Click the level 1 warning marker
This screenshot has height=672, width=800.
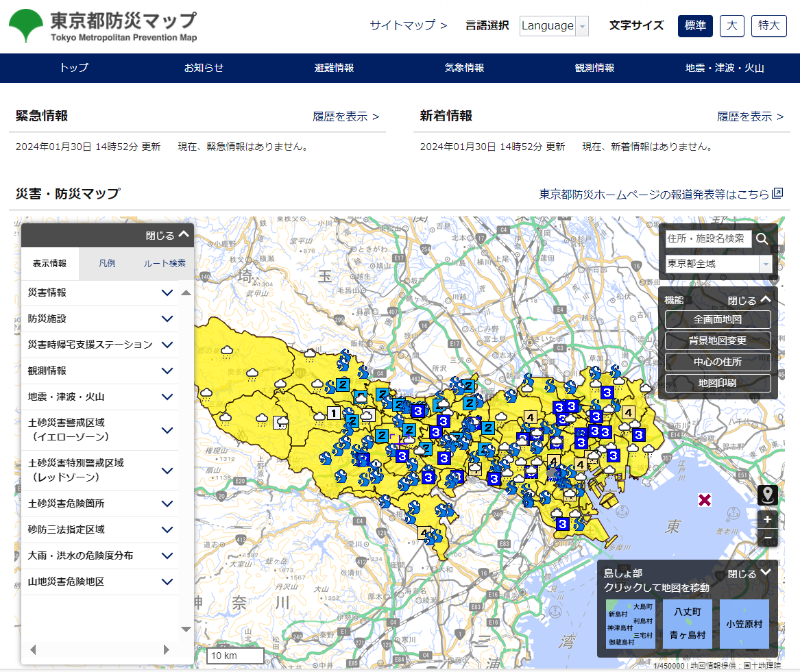pos(333,413)
